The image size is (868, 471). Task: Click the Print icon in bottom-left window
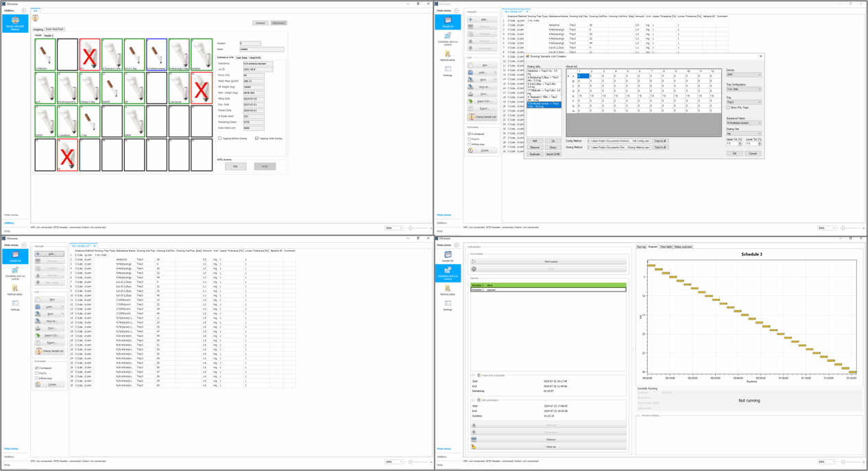coord(38,328)
